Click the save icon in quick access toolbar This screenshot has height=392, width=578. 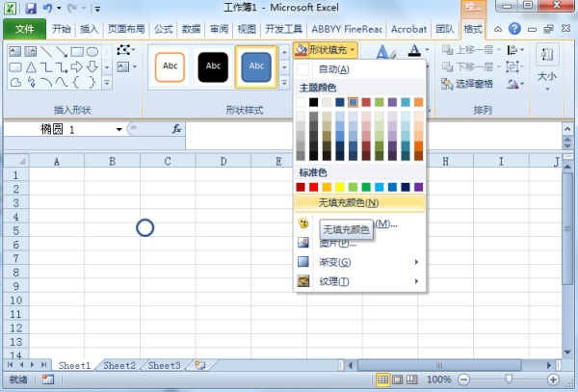coord(30,8)
